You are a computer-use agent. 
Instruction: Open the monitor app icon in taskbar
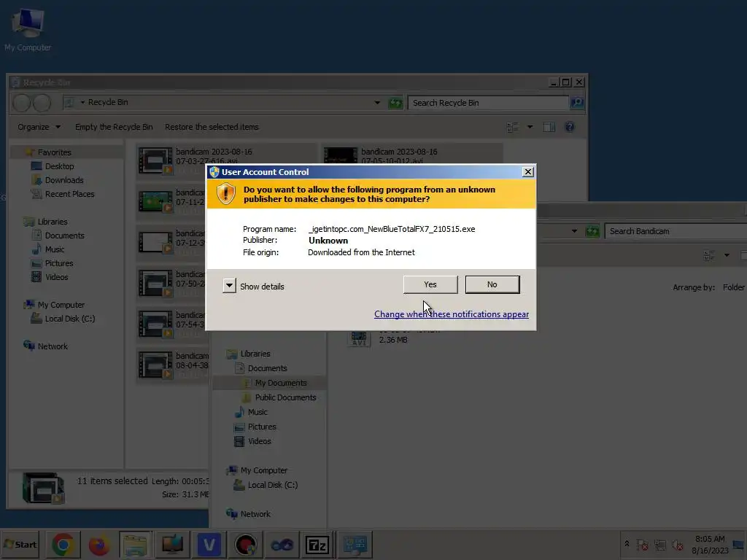[172, 544]
